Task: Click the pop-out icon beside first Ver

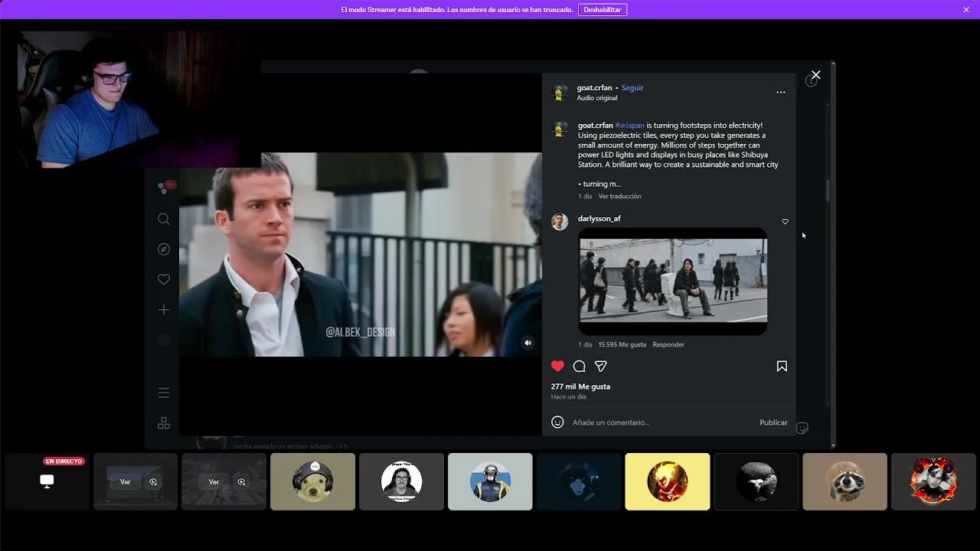Action: pos(153,482)
